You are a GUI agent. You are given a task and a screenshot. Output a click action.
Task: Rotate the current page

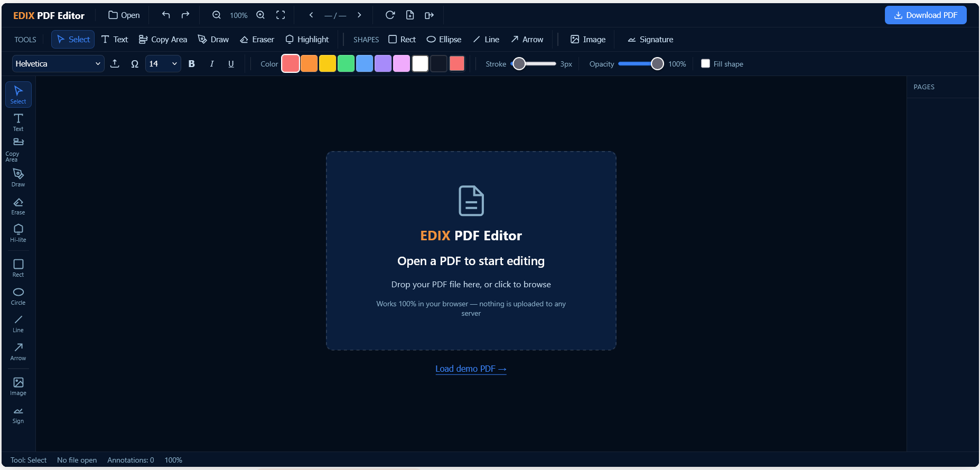click(x=390, y=15)
